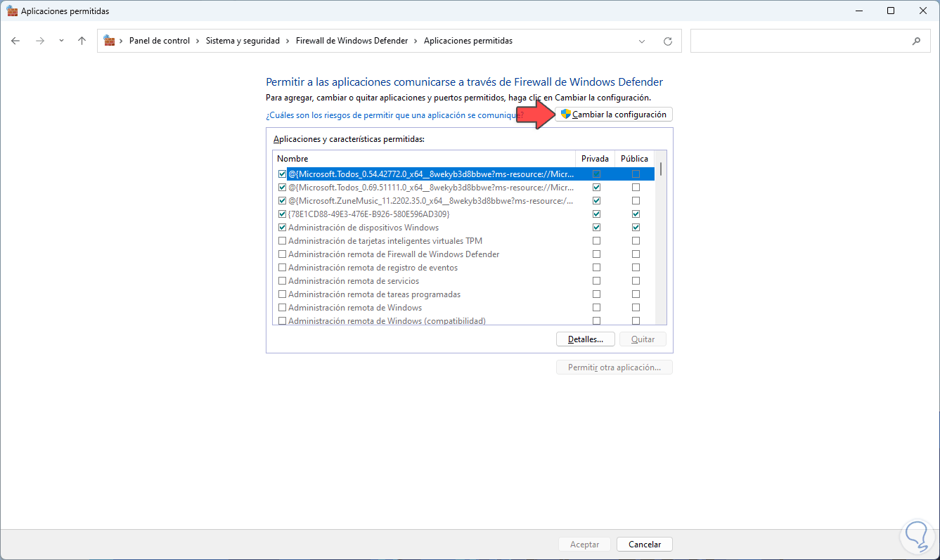This screenshot has width=940, height=560.
Task: Expand the chevron after Panel de control
Action: tap(198, 41)
